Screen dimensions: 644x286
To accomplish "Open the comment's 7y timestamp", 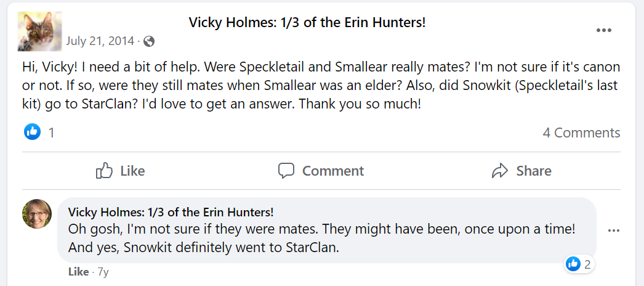I will click(103, 272).
